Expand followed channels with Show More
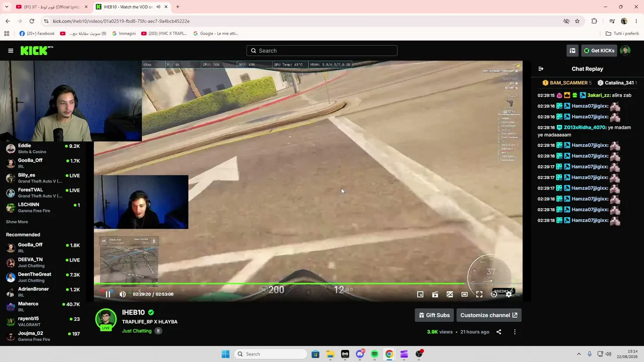Viewport: 644px width, 362px height. pos(17,222)
